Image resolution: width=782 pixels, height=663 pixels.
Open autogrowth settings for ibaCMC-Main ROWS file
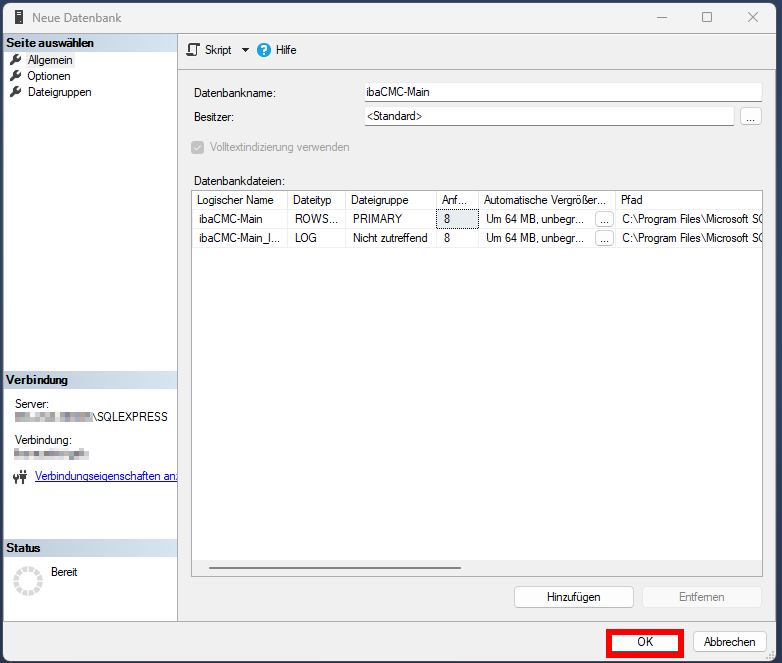point(604,219)
